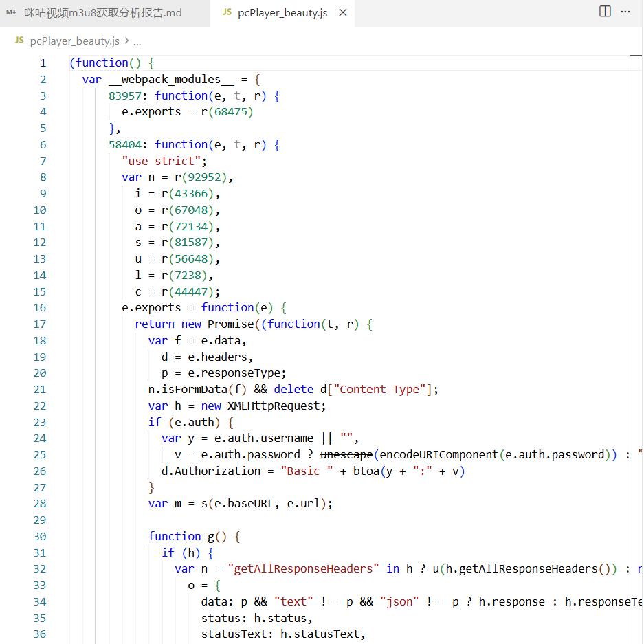Click the struck-through unescape function

pyautogui.click(x=346, y=455)
